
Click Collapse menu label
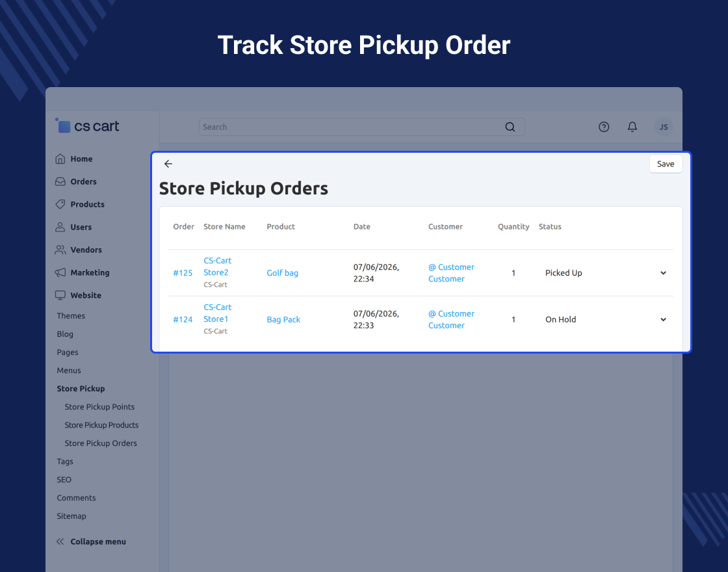point(98,541)
